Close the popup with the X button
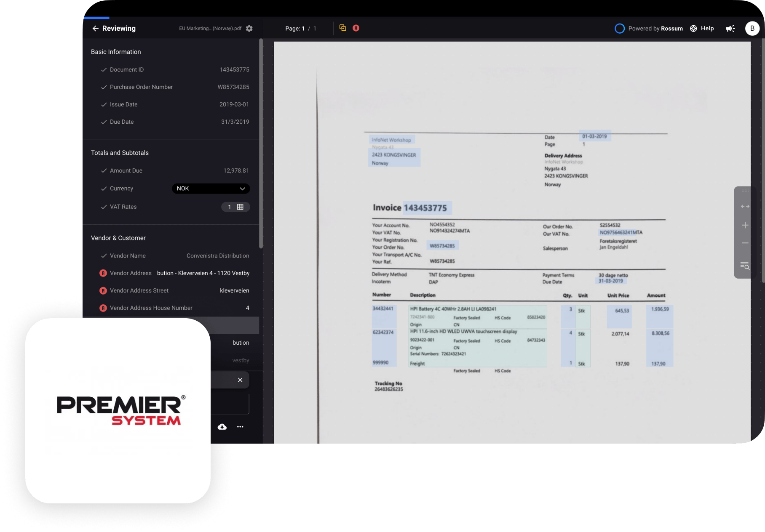 point(240,380)
